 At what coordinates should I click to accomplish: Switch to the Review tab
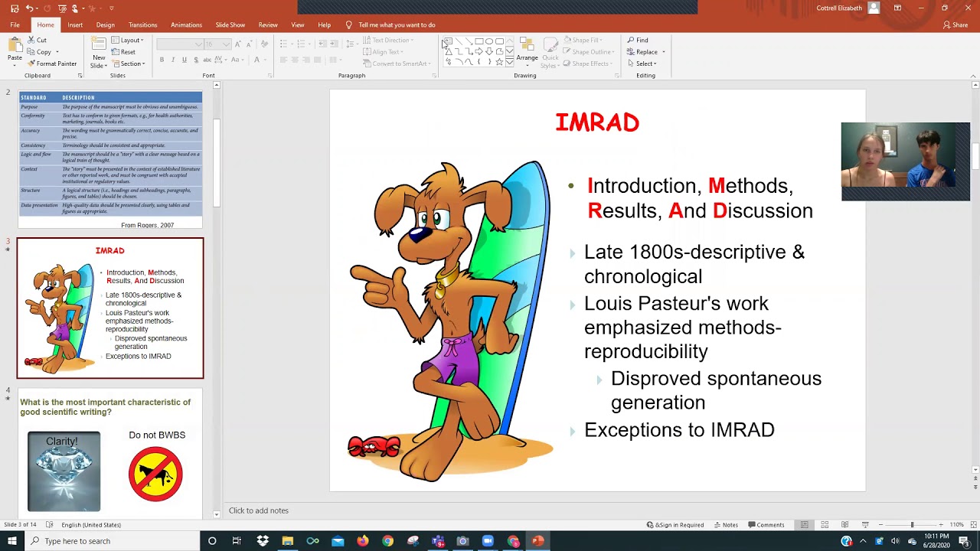coord(268,24)
